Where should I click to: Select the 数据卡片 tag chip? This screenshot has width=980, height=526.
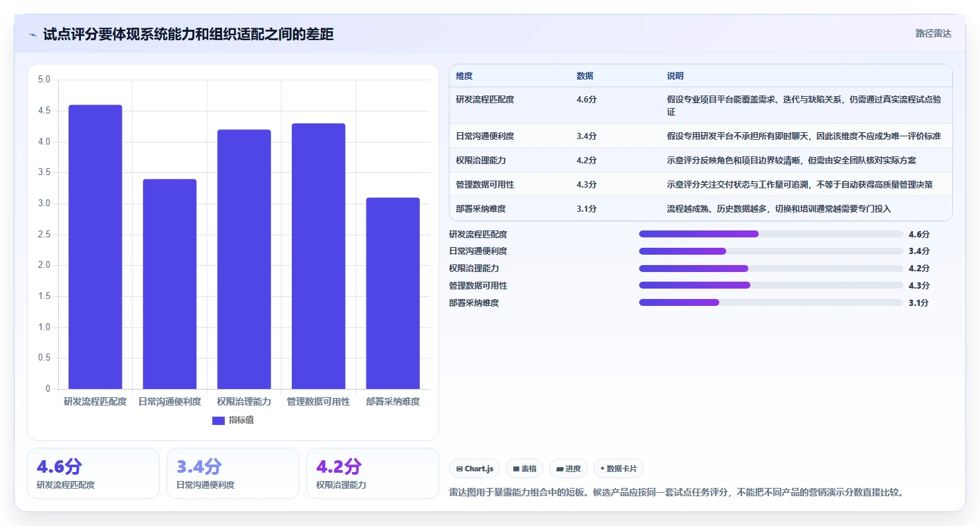click(618, 469)
